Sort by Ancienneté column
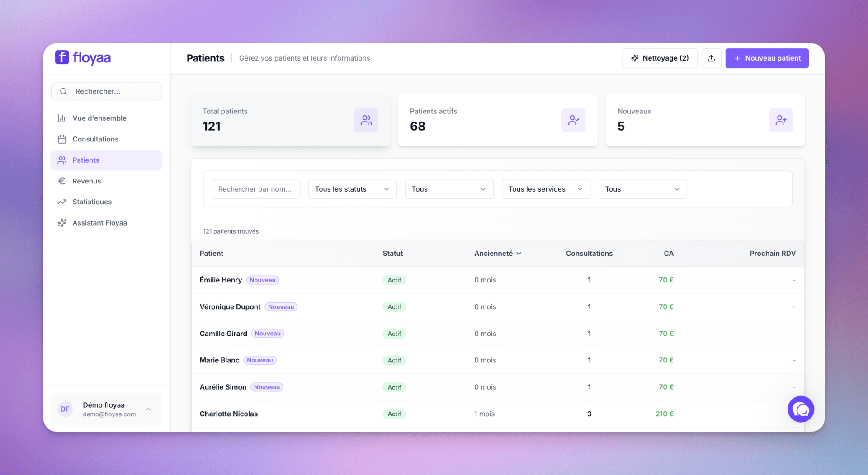The image size is (868, 475). point(497,254)
